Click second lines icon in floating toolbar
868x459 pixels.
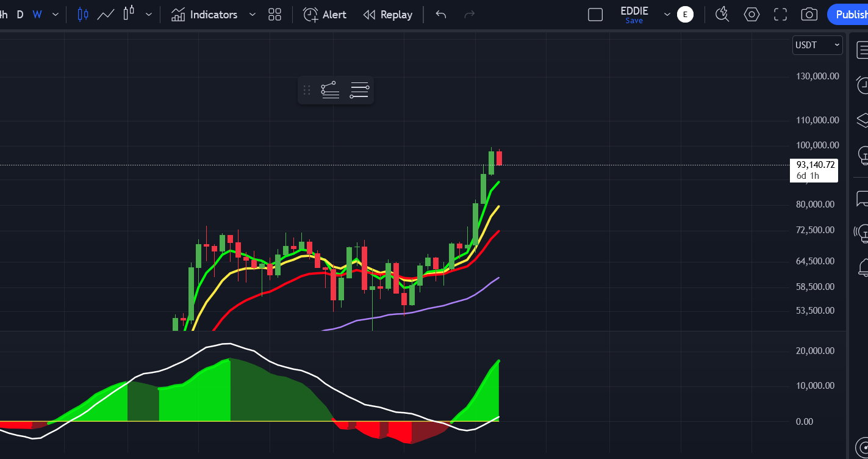[359, 90]
